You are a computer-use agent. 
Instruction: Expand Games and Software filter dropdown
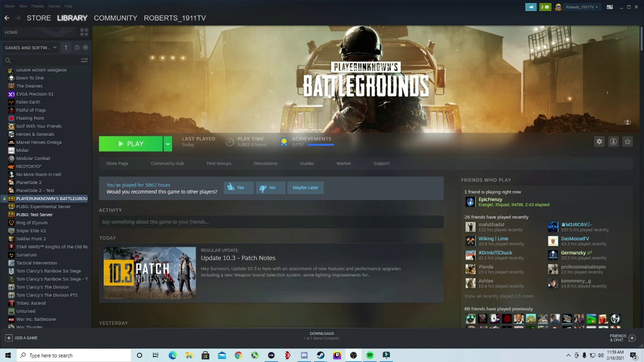[54, 48]
